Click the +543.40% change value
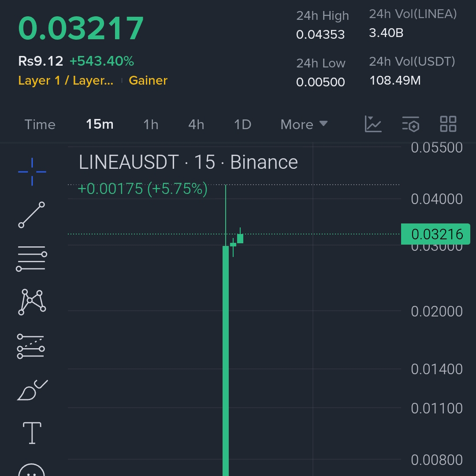This screenshot has width=476, height=476. pyautogui.click(x=102, y=61)
